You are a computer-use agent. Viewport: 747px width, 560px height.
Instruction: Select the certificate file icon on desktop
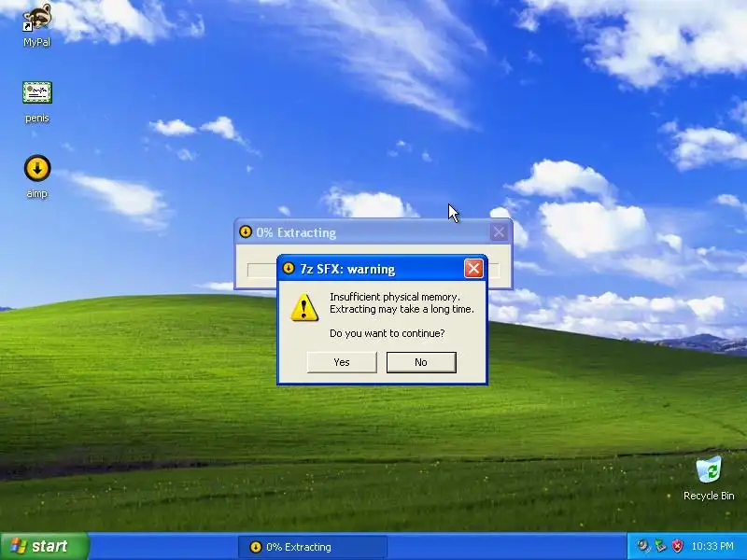[x=37, y=92]
